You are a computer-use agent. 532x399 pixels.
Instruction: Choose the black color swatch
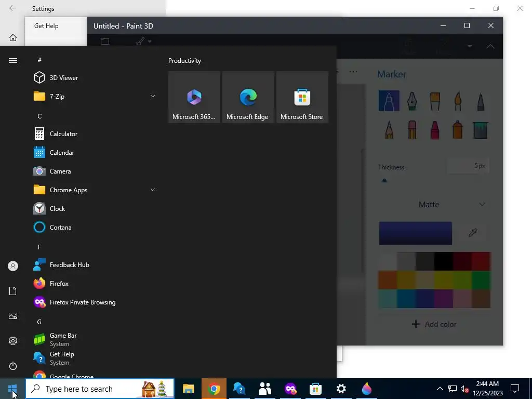pos(444,261)
